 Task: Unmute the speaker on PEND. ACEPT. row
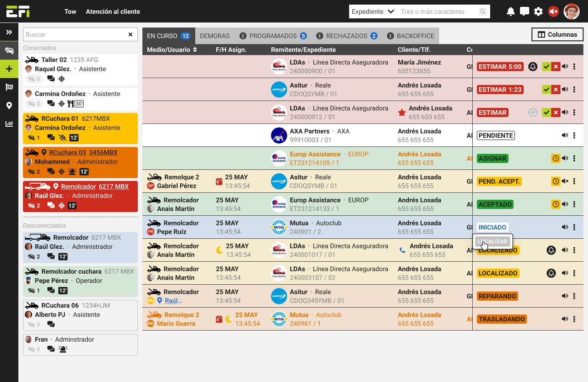click(x=565, y=181)
